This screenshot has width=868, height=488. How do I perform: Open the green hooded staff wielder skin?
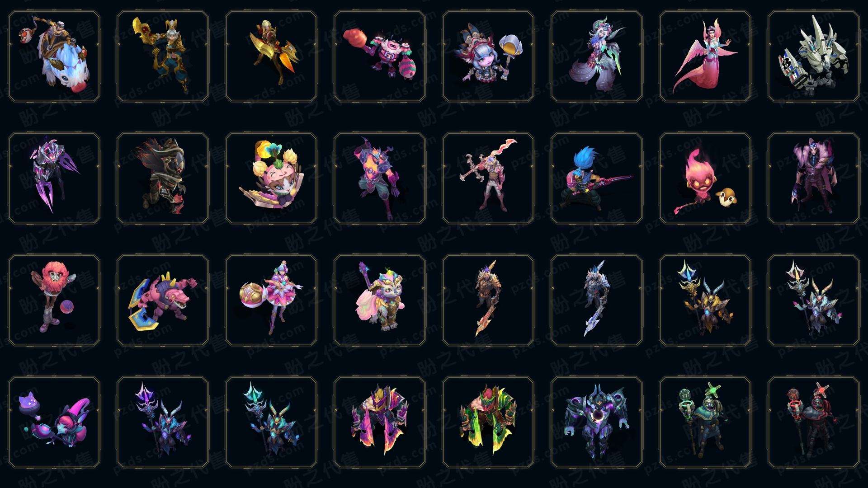tap(705, 422)
